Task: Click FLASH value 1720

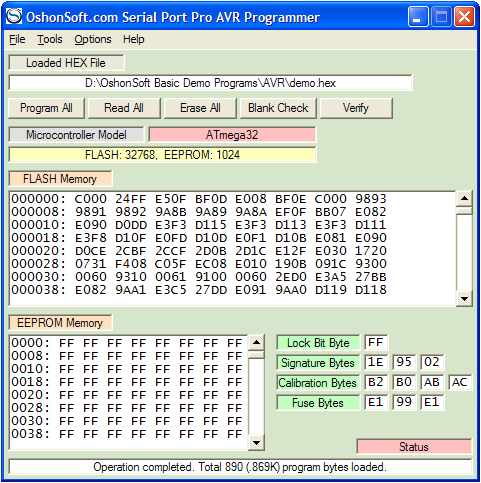Action: click(x=371, y=251)
